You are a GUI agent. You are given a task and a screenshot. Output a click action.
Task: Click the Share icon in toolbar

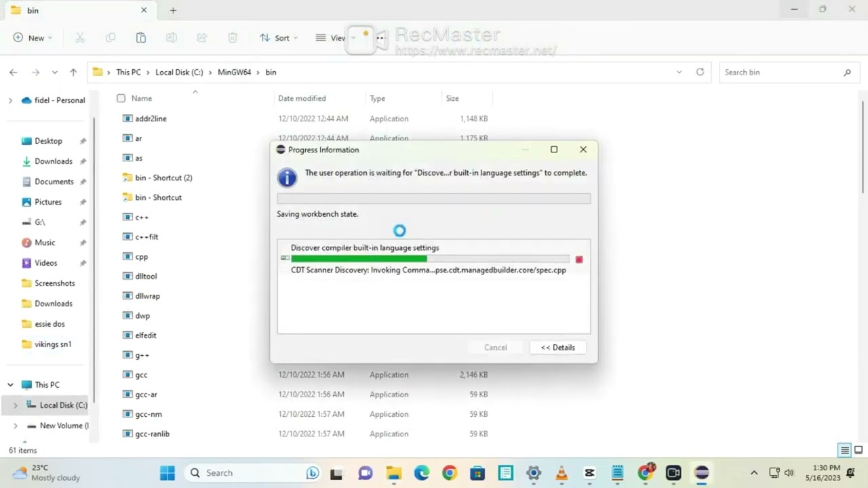pos(202,38)
